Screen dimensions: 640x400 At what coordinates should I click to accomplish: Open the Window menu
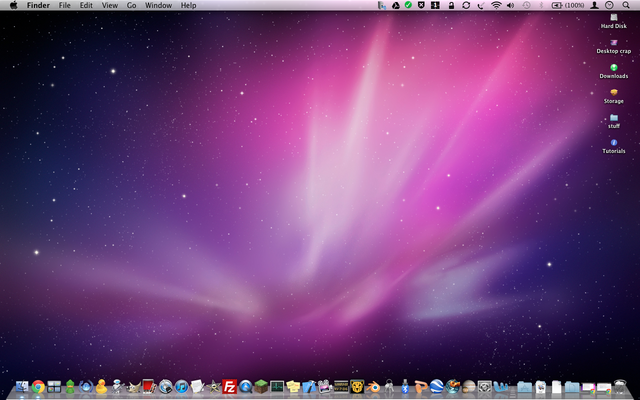pyautogui.click(x=158, y=5)
